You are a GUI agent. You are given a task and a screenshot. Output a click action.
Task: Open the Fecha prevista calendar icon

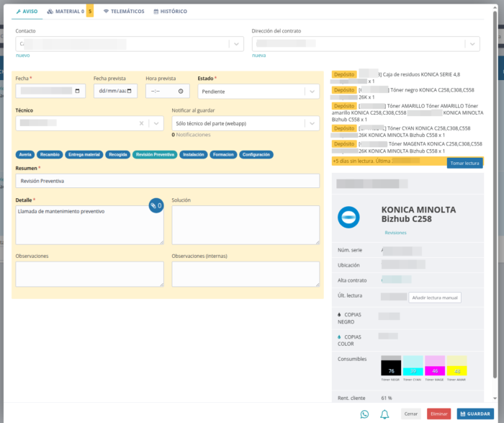[x=129, y=91]
